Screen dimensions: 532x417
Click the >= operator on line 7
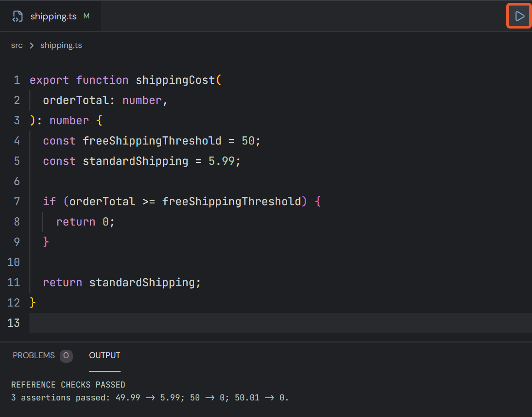tap(149, 202)
